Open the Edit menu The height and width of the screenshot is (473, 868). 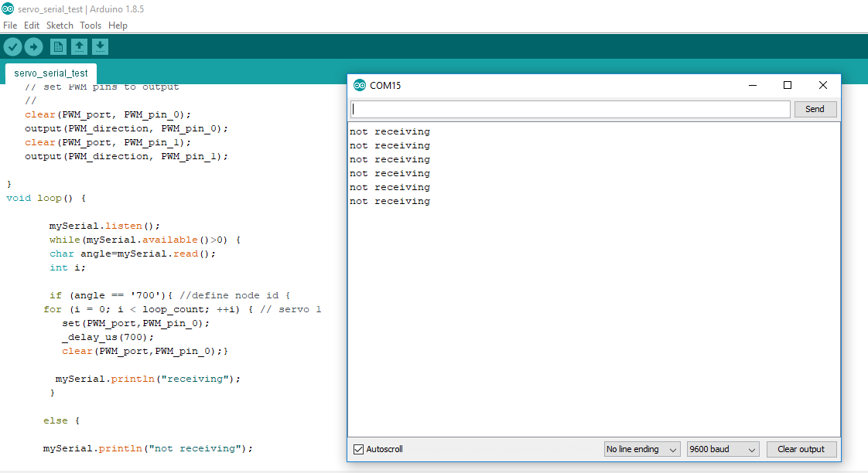pos(32,26)
